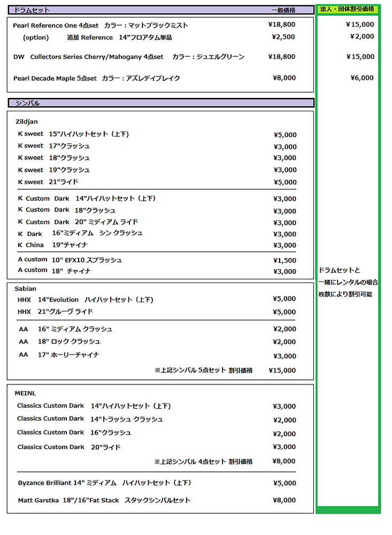Click the ¥8,000 Pearl Decade Maple price
The height and width of the screenshot is (535, 392).
pos(284,78)
